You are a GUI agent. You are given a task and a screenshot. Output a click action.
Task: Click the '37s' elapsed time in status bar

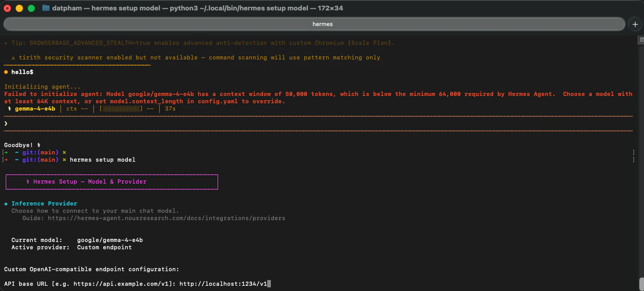click(170, 108)
